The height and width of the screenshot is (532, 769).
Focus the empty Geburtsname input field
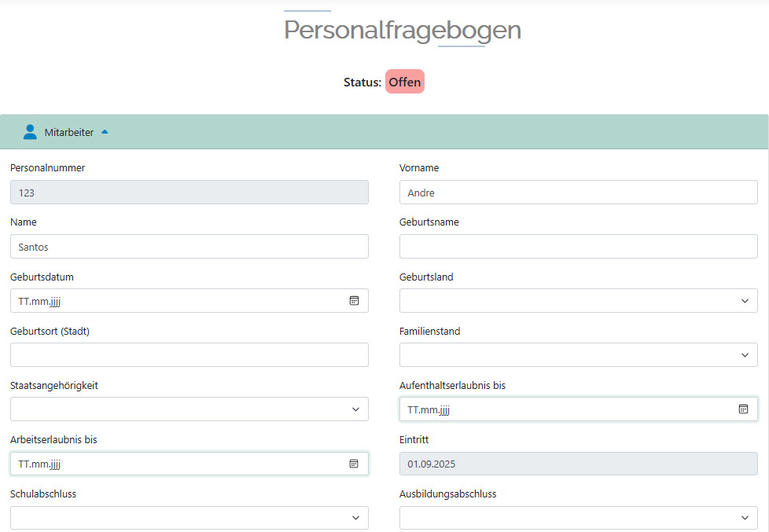tap(578, 247)
